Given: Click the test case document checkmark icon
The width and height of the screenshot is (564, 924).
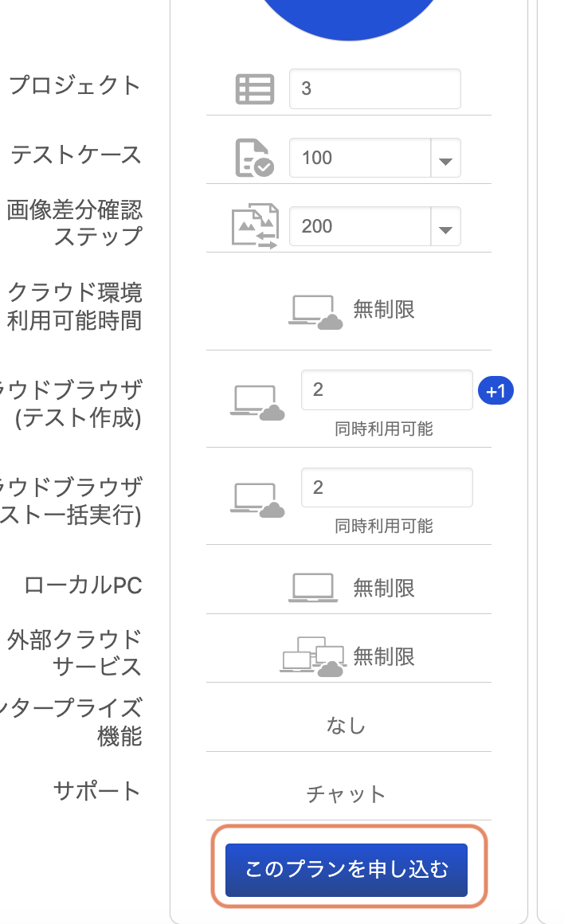Looking at the screenshot, I should (255, 158).
